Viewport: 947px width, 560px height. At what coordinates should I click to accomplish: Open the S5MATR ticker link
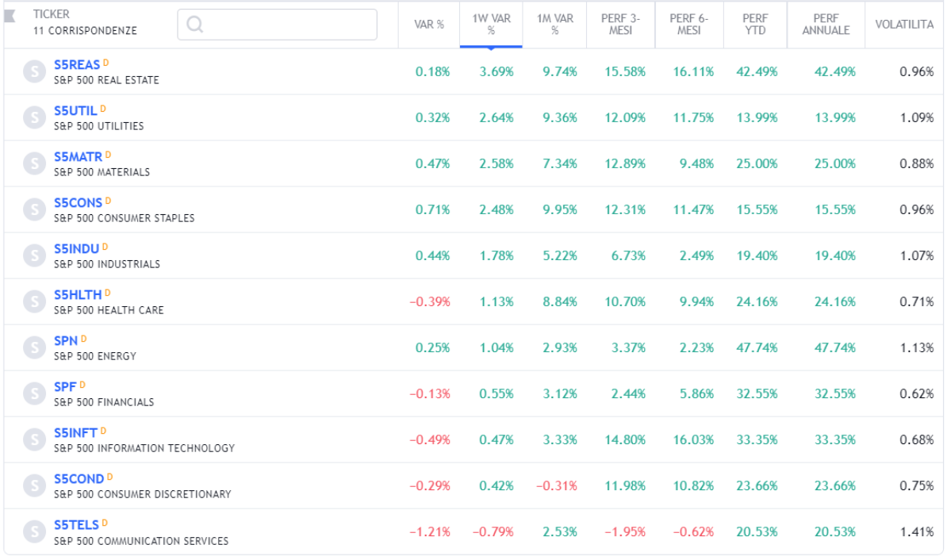(78, 157)
